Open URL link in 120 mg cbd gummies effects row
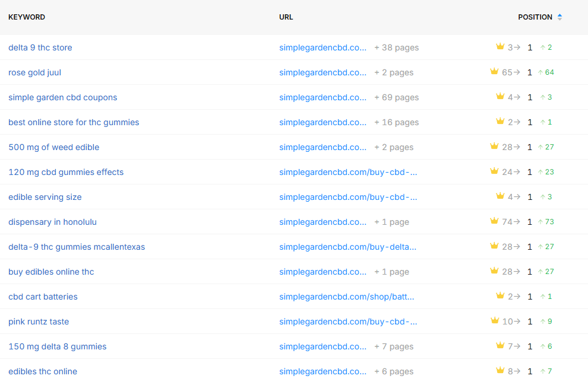Viewport: 588px width, 382px height. [348, 172]
